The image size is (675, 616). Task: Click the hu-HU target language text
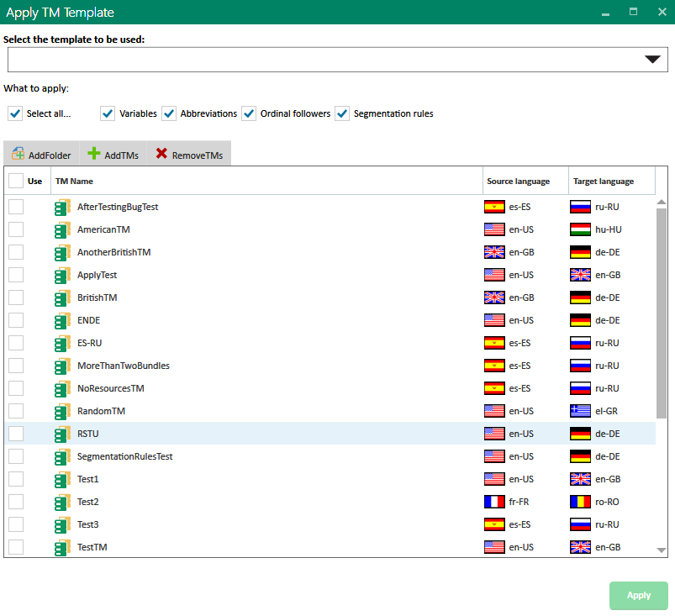[x=609, y=229]
